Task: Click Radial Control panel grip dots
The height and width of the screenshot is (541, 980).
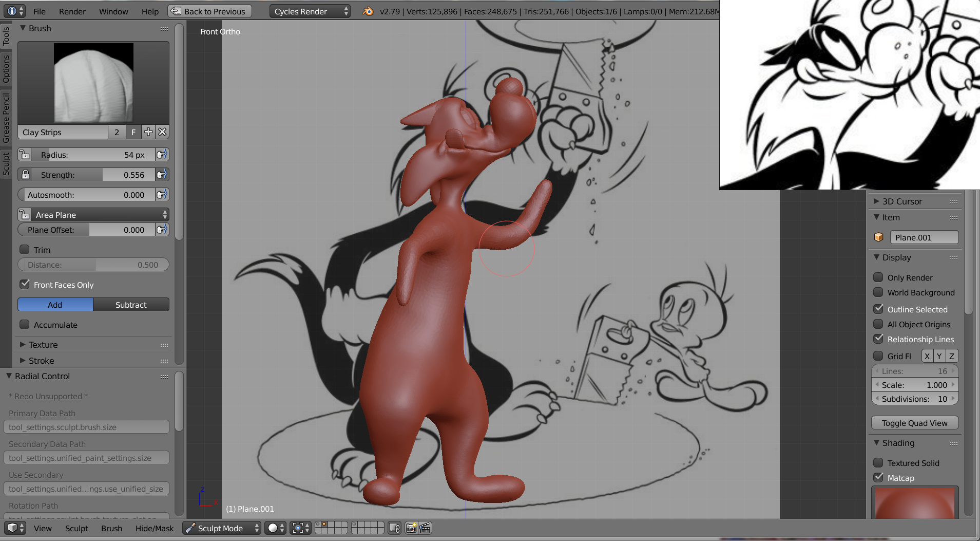Action: (x=164, y=377)
